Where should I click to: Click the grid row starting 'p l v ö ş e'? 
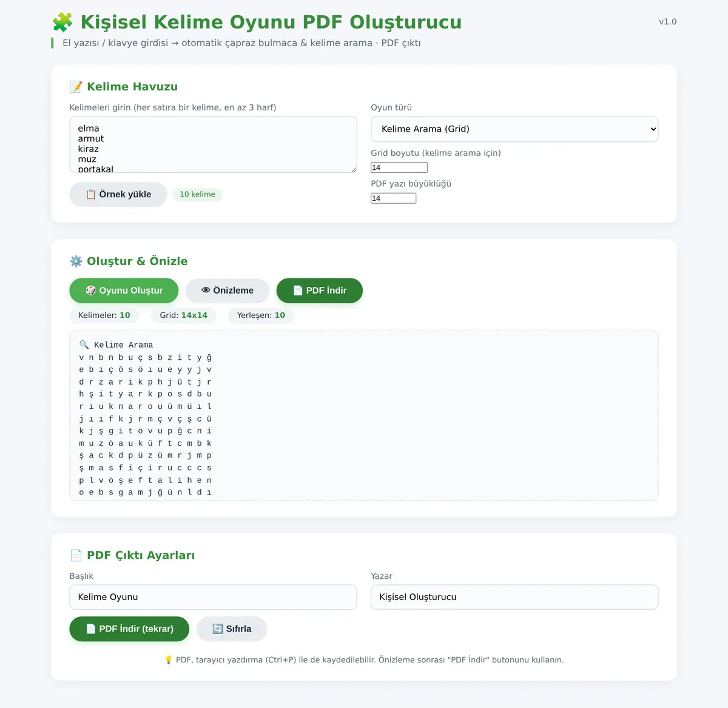tap(146, 480)
